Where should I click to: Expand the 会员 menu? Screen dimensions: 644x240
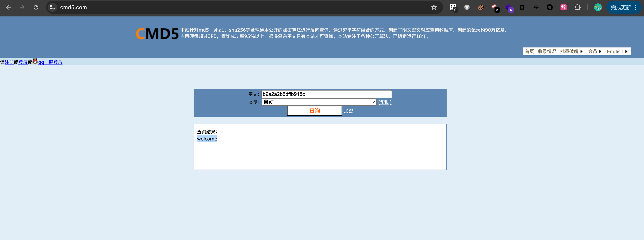click(x=594, y=51)
